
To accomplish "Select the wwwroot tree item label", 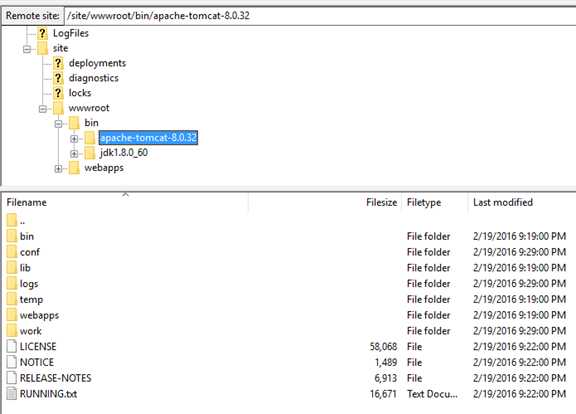I will point(89,108).
